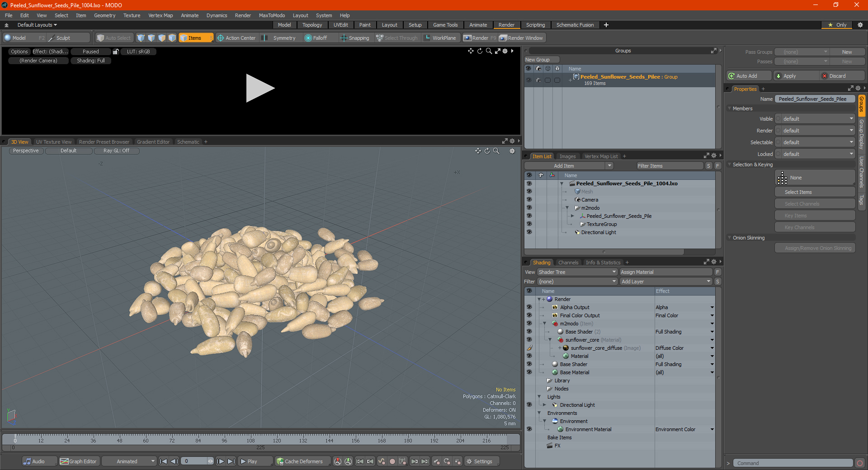Jump to the first frame
The height and width of the screenshot is (470, 868).
(164, 461)
